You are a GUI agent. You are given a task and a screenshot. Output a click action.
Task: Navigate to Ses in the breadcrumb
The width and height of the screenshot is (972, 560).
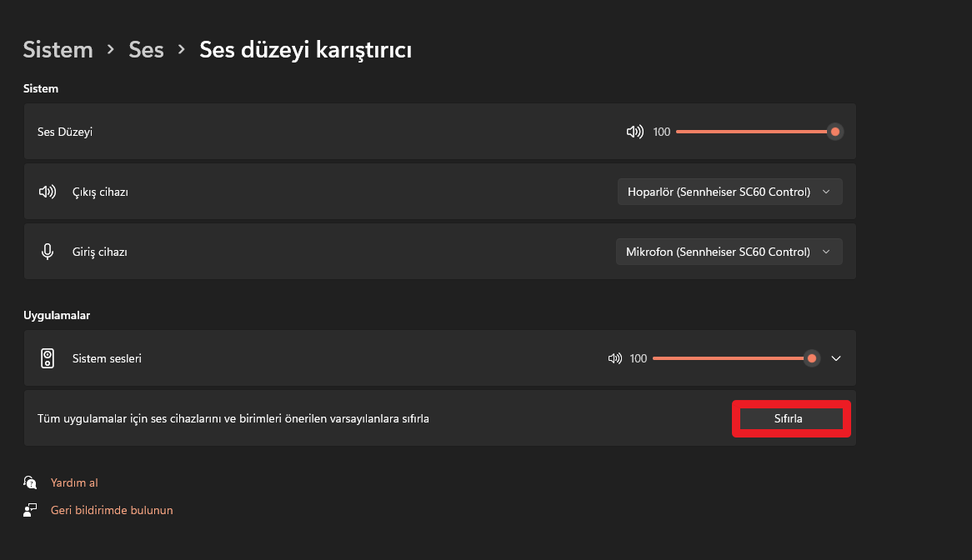click(x=146, y=49)
